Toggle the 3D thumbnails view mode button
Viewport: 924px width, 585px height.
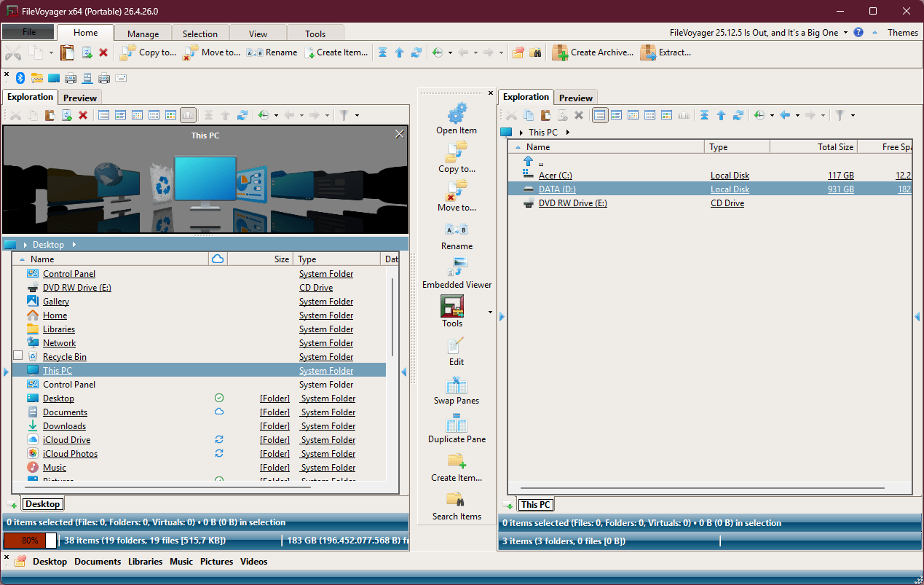click(x=188, y=115)
